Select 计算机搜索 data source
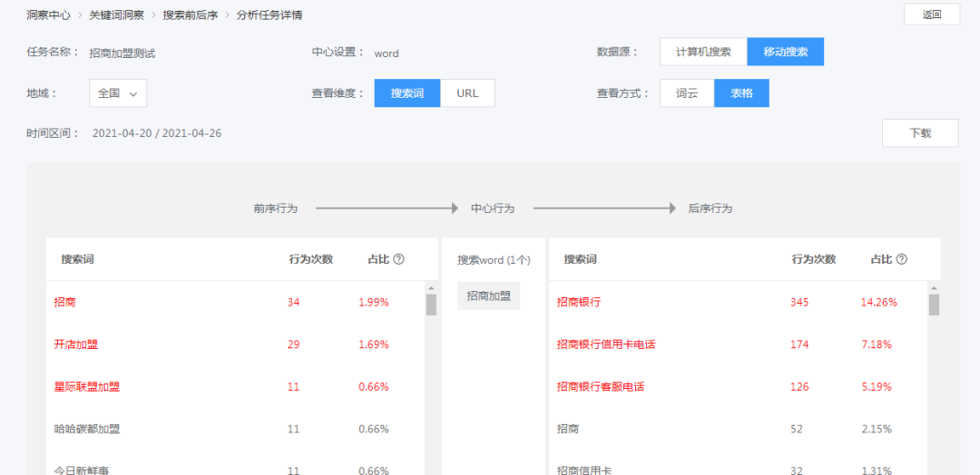The width and height of the screenshot is (980, 475). coord(703,52)
